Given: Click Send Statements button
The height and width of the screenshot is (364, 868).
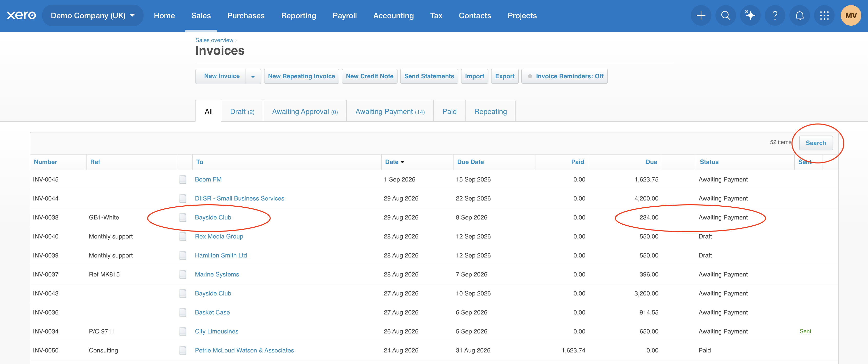Looking at the screenshot, I should (x=429, y=76).
